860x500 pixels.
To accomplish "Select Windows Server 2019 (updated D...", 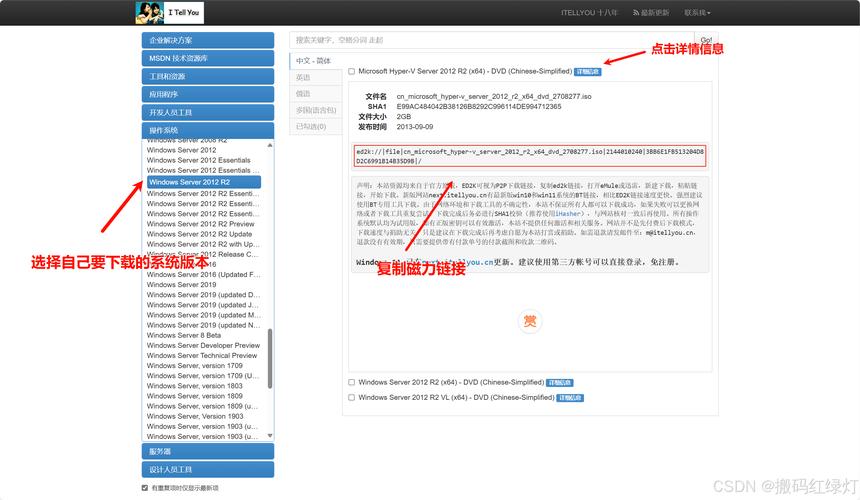I will 203,294.
